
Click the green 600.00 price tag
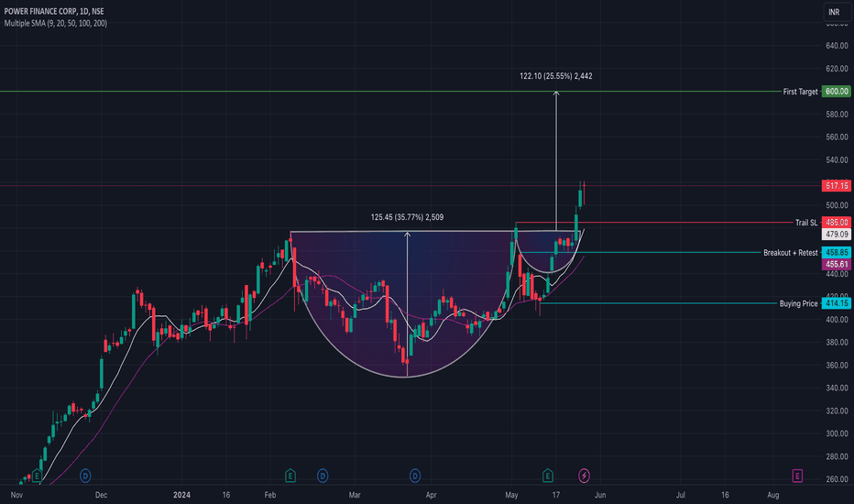[837, 92]
